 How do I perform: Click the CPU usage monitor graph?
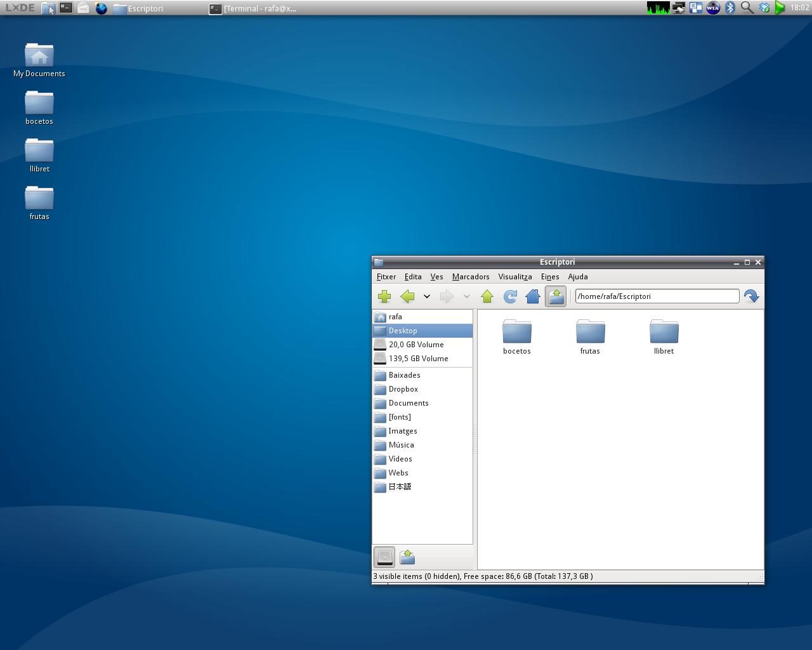pyautogui.click(x=658, y=8)
